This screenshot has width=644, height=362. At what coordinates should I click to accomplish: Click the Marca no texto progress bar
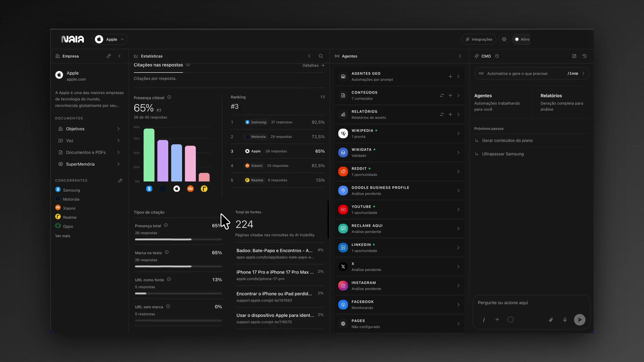(x=178, y=266)
